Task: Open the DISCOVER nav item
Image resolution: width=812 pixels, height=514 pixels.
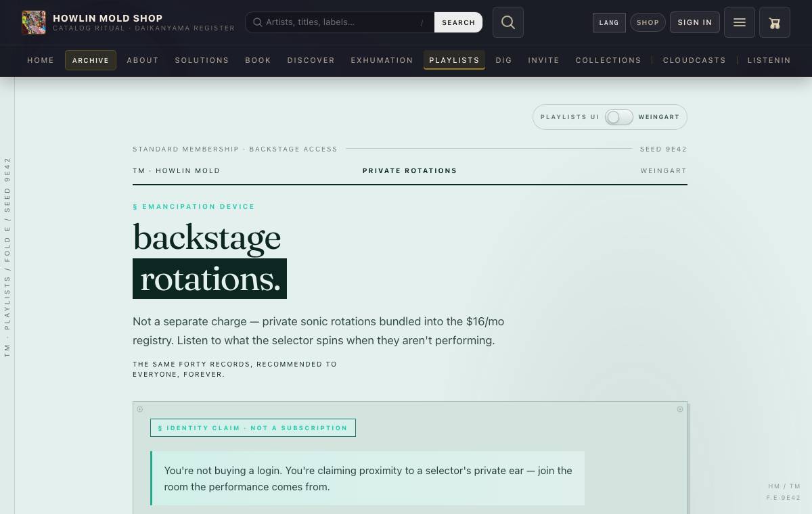Action: point(311,60)
